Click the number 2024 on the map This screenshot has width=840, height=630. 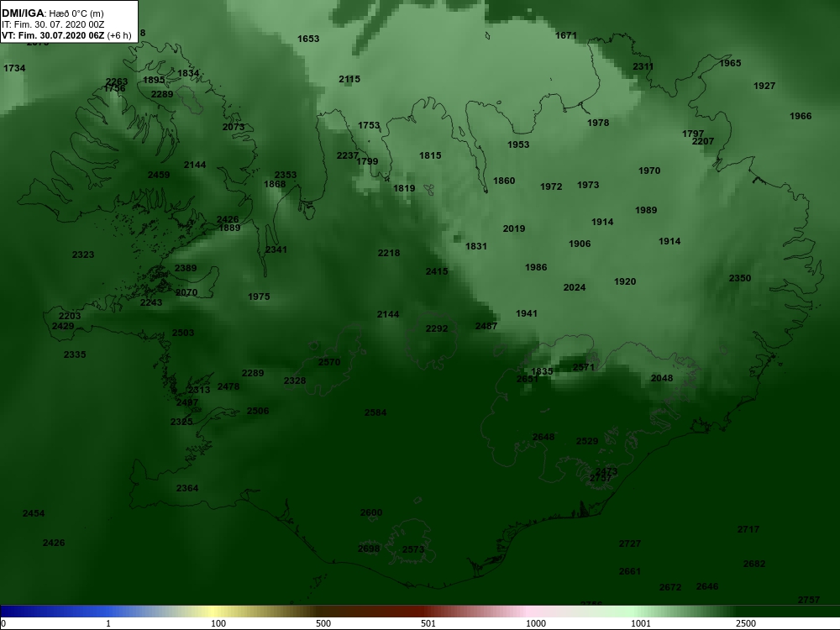click(x=575, y=287)
